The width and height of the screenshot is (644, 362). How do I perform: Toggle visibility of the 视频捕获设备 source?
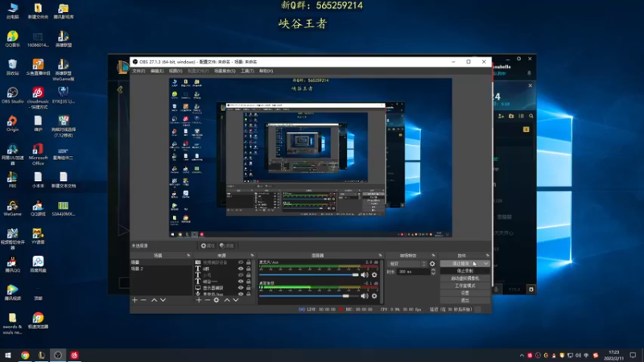pyautogui.click(x=241, y=262)
